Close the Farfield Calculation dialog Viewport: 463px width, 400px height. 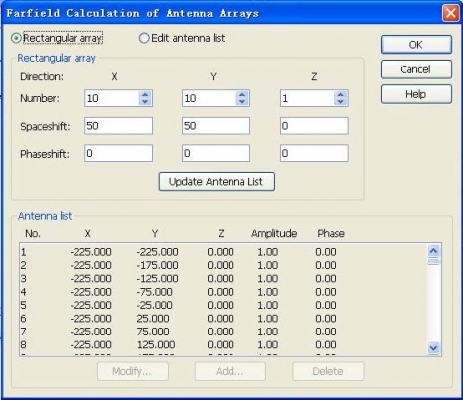click(451, 13)
